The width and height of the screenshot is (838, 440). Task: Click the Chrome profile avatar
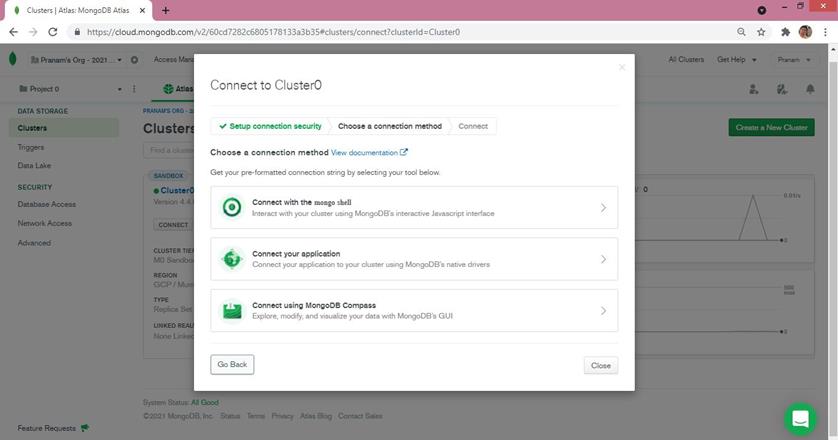pos(805,32)
